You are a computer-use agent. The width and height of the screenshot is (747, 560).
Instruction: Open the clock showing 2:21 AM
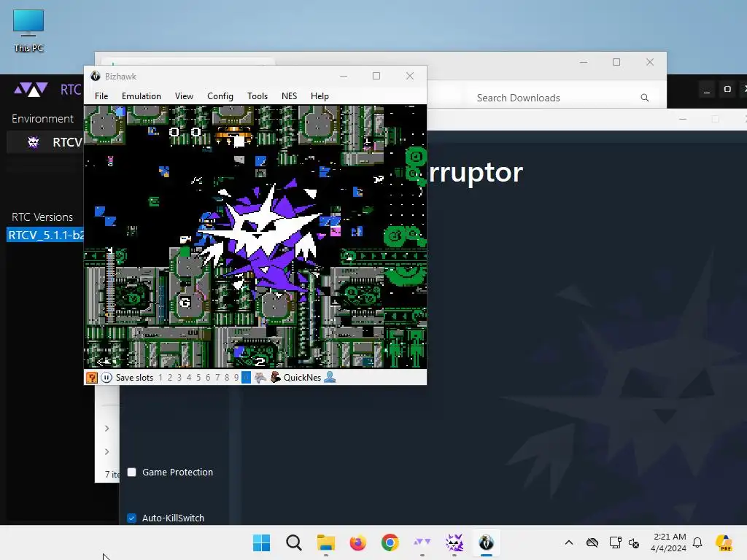pos(669,542)
